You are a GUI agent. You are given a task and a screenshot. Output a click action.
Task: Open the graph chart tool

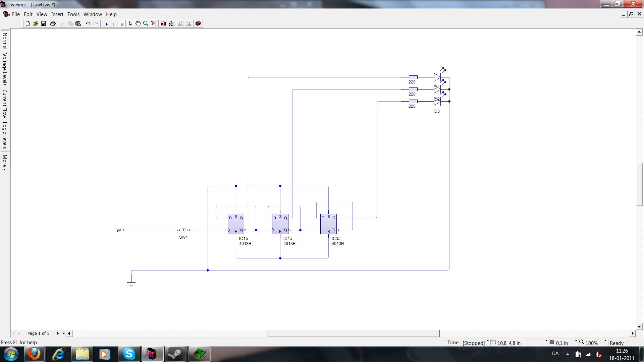click(x=163, y=23)
